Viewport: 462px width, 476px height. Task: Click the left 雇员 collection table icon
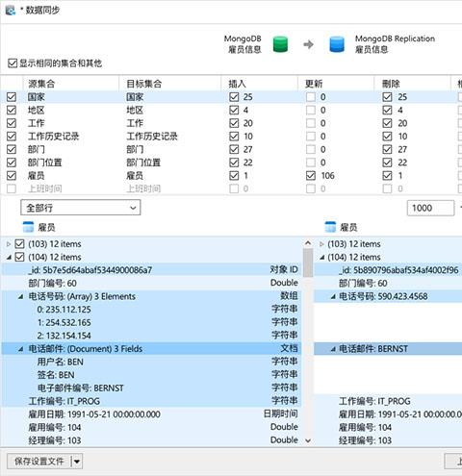[x=28, y=227]
